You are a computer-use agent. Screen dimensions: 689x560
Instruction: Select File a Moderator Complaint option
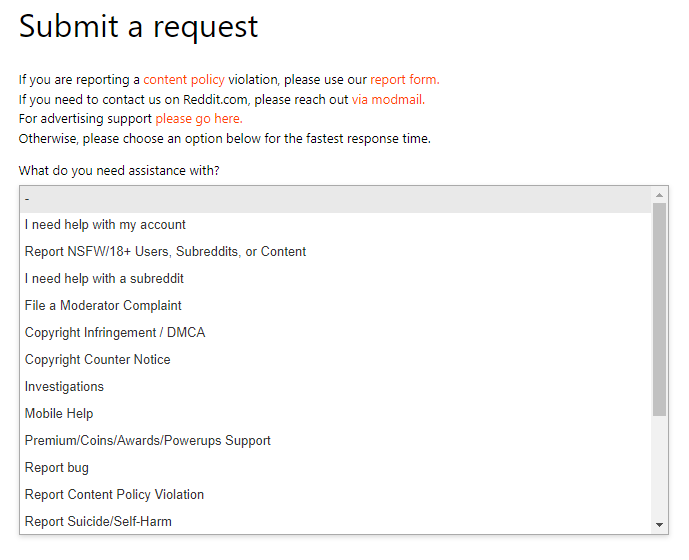(103, 306)
